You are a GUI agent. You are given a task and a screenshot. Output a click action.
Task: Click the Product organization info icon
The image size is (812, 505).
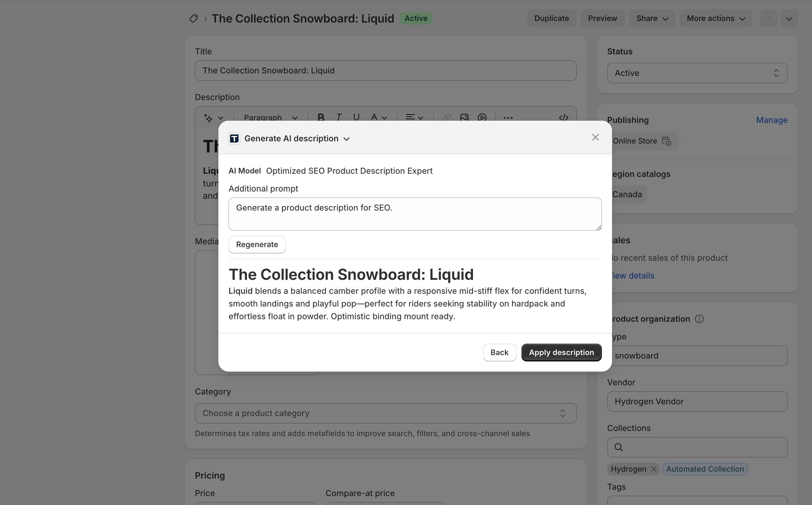(699, 319)
